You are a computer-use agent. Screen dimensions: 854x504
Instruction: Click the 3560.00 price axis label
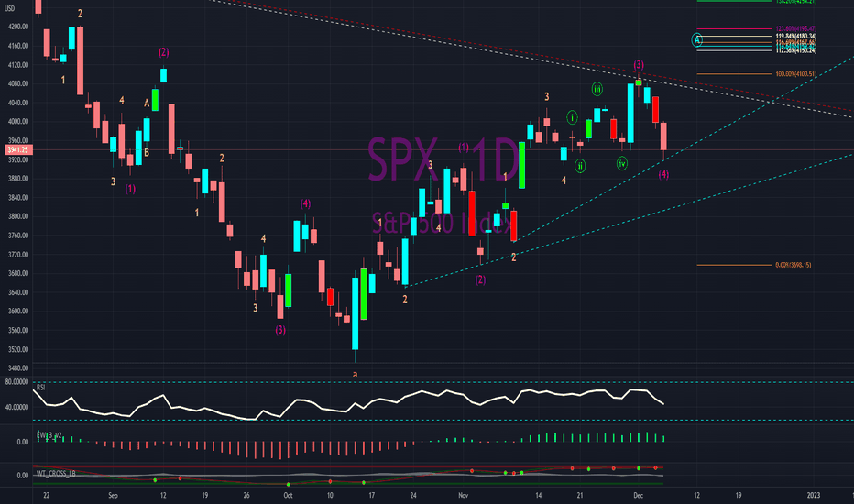pyautogui.click(x=18, y=330)
